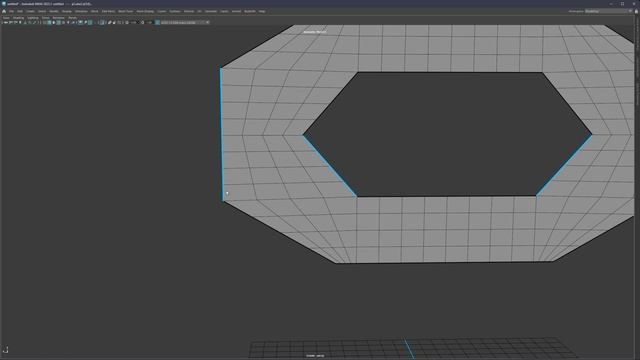Click the Select Camera icon in panel toolbar
Image resolution: width=640 pixels, height=360 pixels.
click(x=5, y=22)
